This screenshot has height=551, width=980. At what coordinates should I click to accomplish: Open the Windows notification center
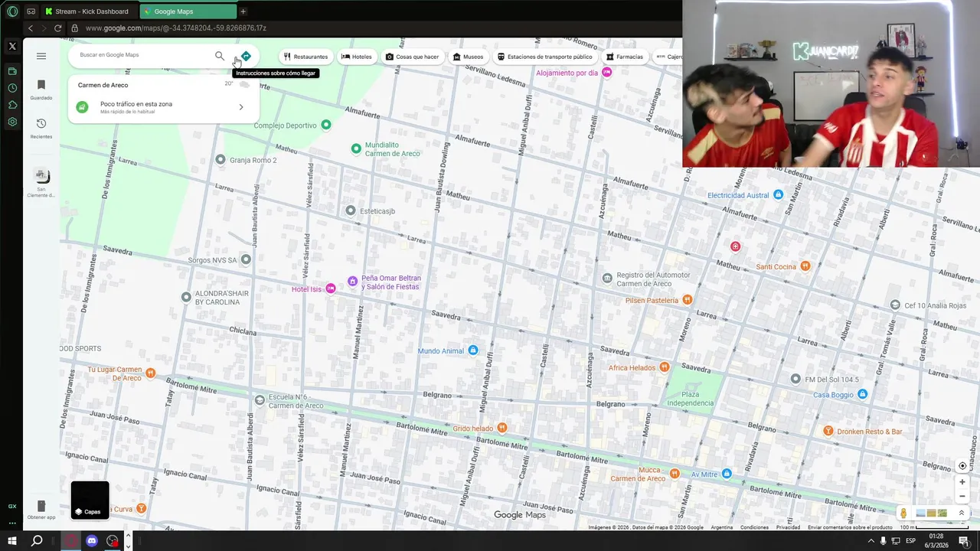pos(964,541)
